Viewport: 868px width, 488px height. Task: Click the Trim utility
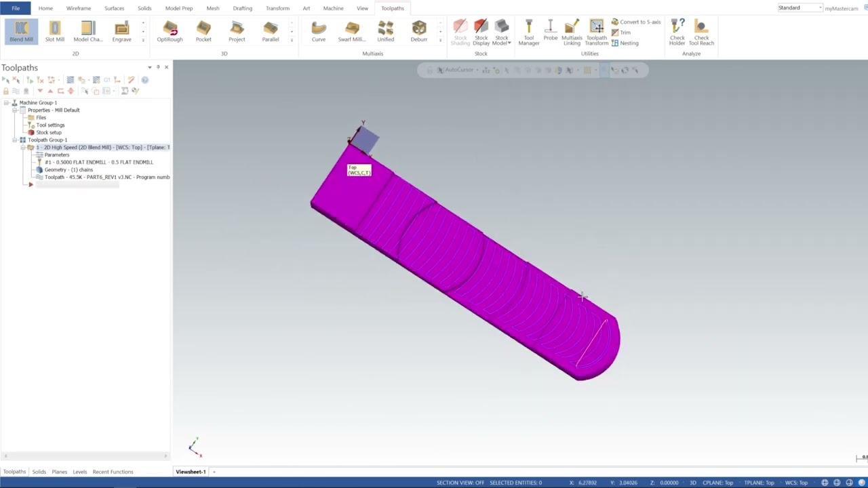click(x=620, y=33)
